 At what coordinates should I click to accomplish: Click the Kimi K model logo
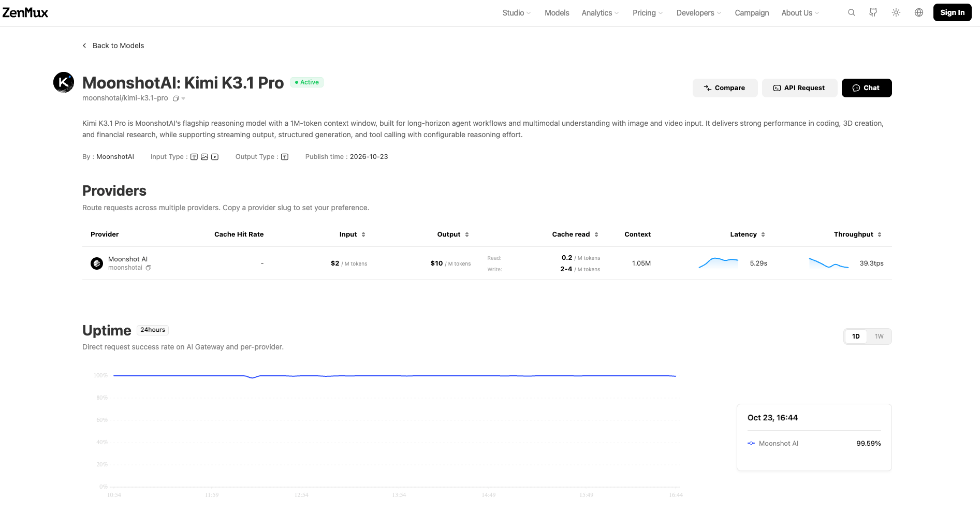click(x=64, y=82)
